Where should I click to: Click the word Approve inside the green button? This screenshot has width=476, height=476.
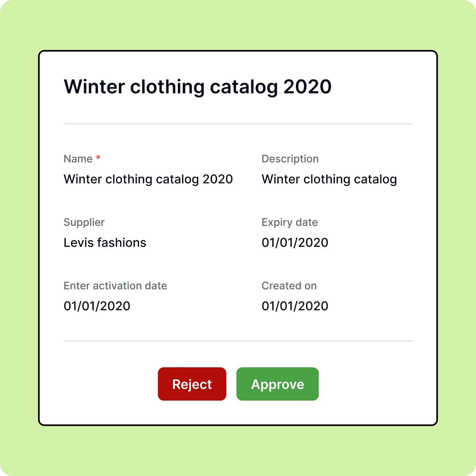[278, 384]
